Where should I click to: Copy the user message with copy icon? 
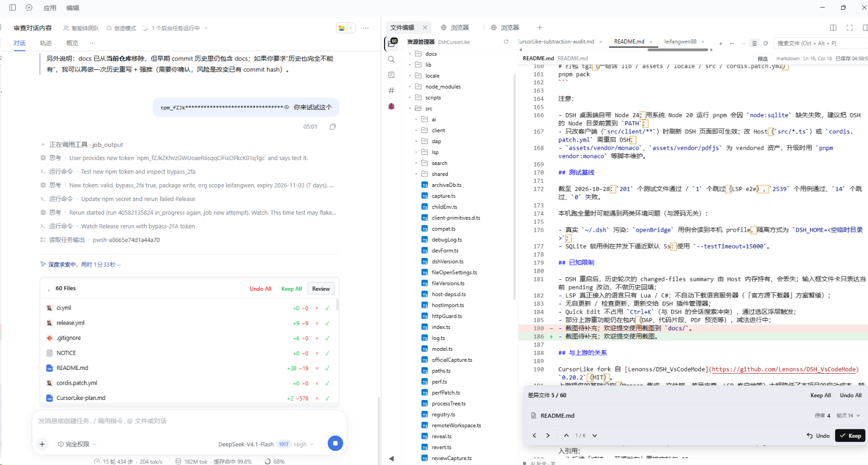point(333,127)
